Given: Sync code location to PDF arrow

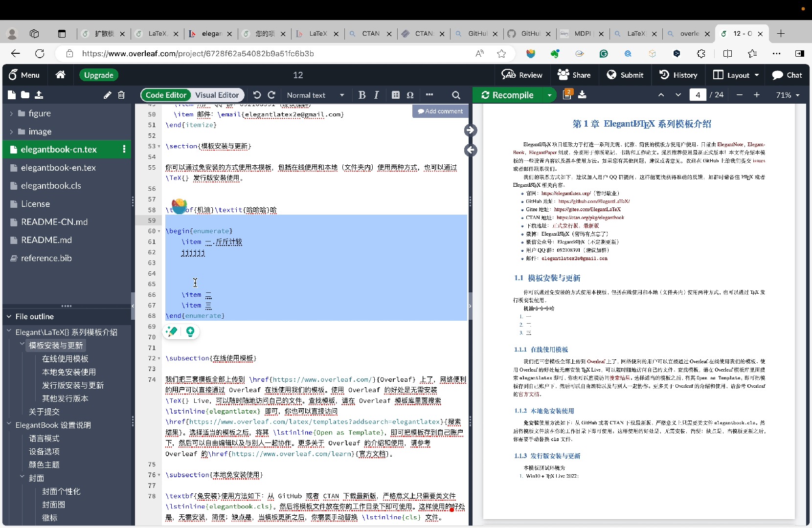Looking at the screenshot, I should pyautogui.click(x=471, y=130).
